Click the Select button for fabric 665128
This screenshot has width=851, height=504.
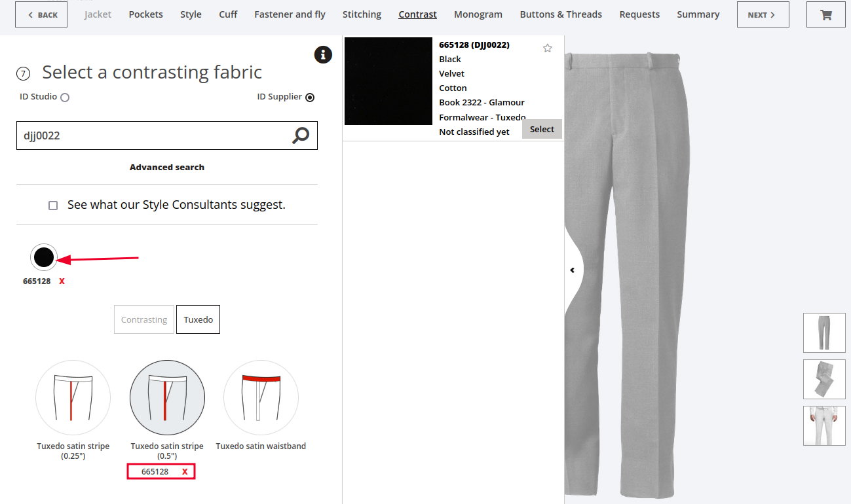pyautogui.click(x=542, y=129)
